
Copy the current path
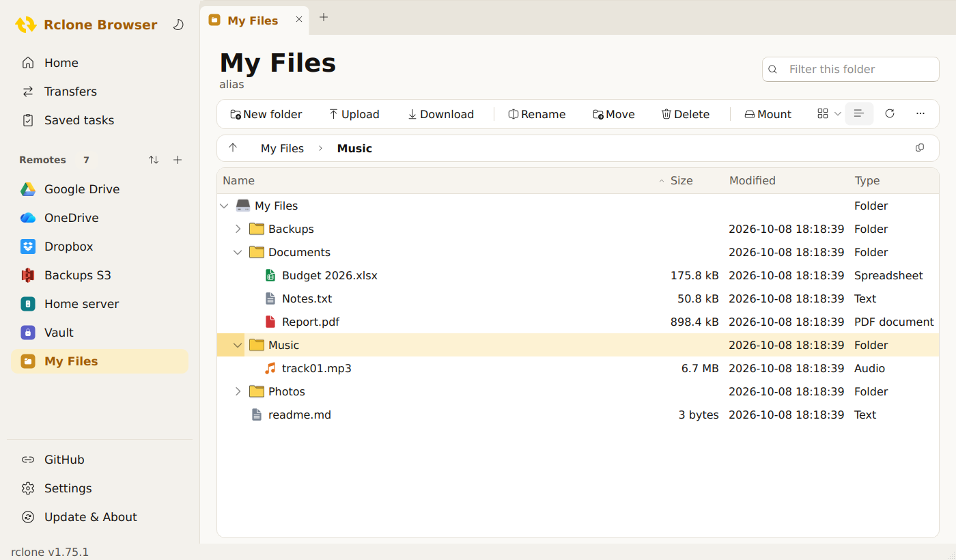pyautogui.click(x=920, y=148)
